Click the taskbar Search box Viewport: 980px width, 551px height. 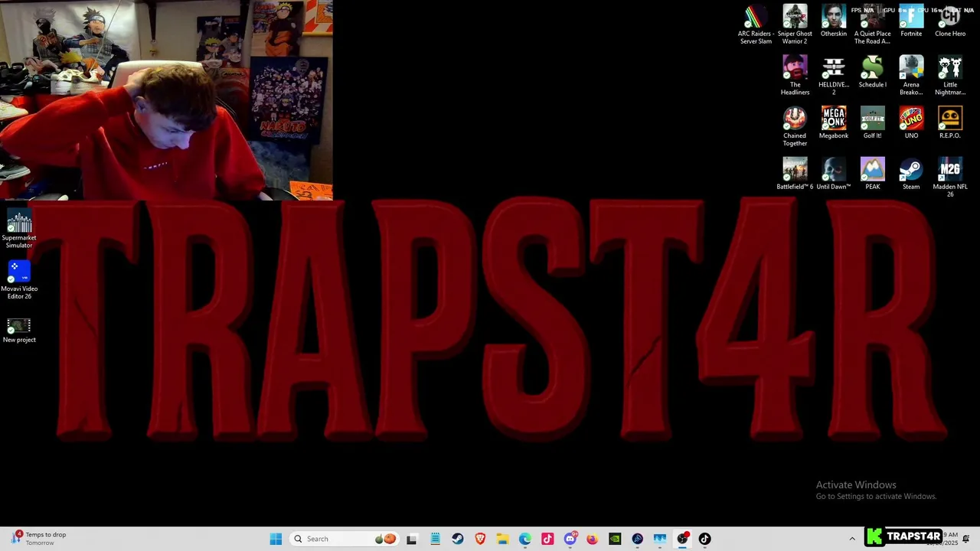pos(343,539)
